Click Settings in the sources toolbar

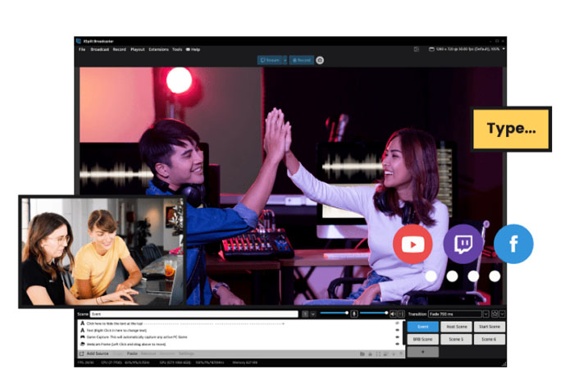click(x=186, y=353)
